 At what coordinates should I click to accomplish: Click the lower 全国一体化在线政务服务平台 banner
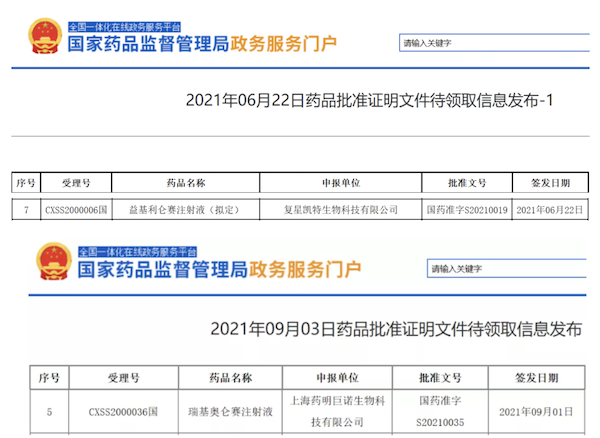pos(137,252)
